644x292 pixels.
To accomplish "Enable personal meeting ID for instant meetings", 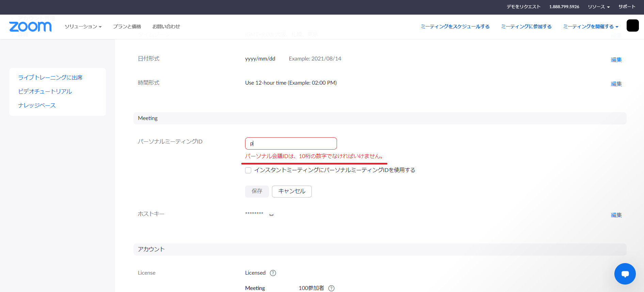I will [x=248, y=170].
